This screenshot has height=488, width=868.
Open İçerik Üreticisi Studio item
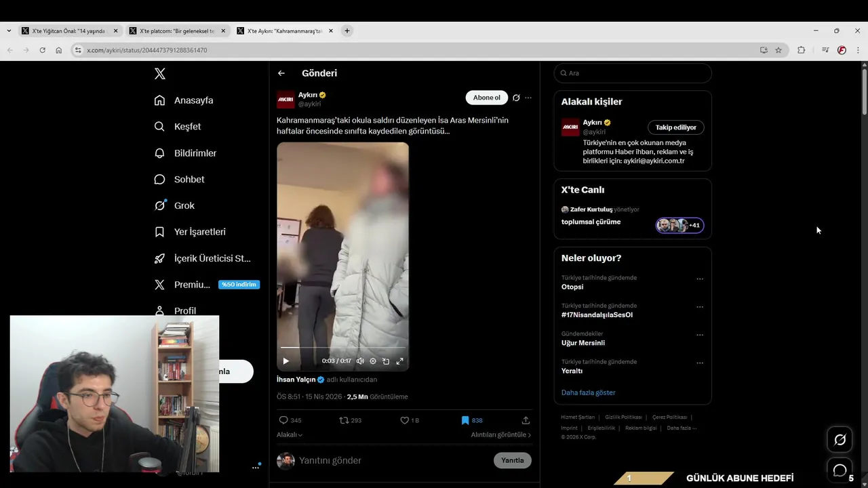(x=202, y=258)
